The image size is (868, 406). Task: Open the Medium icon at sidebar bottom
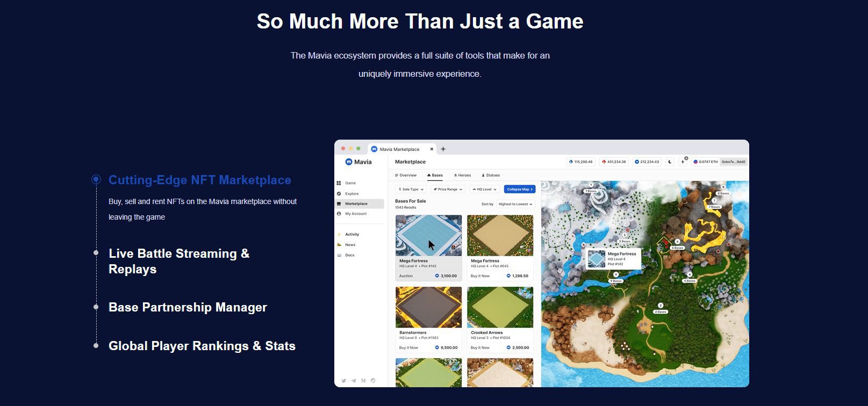(363, 381)
